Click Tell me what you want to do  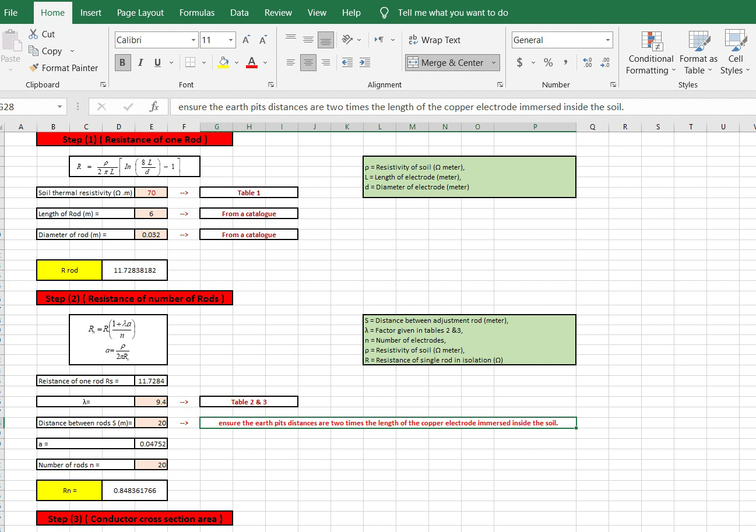point(452,12)
